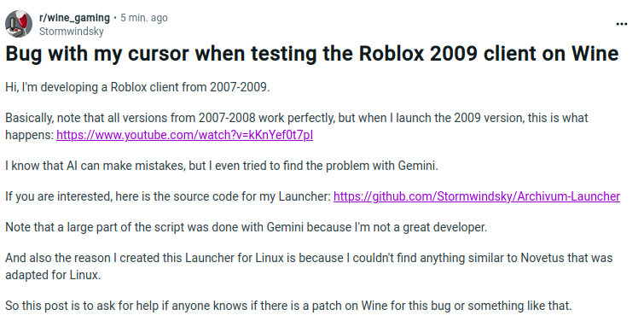Viewport: 644px width, 327px height.
Task: Open the post's three-dot overflow menu
Action: pos(622,24)
